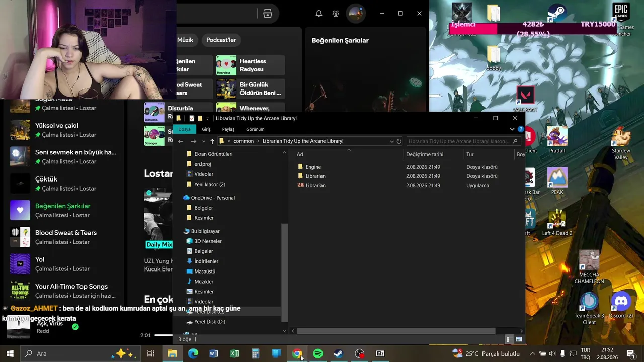Switch to large thumbnails view in Explorer
The width and height of the screenshot is (644, 362).
point(519,339)
